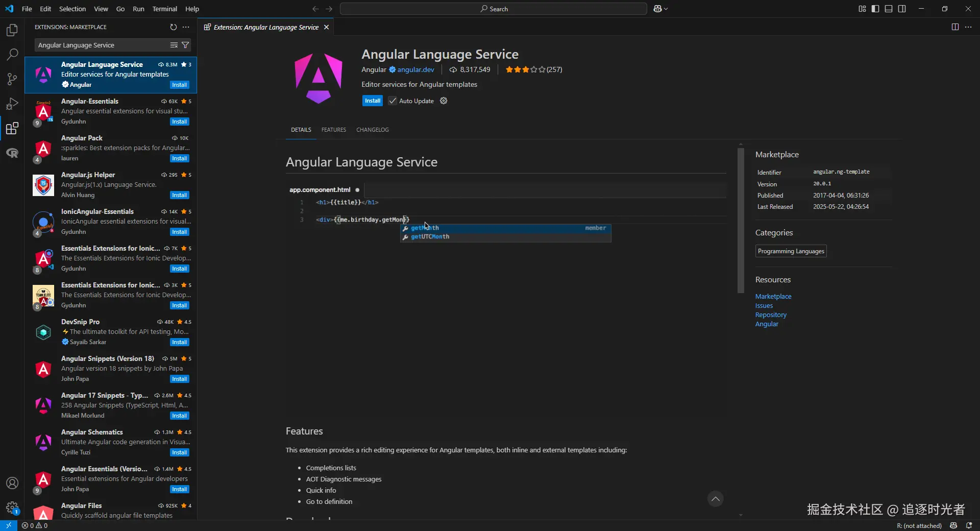Switch to the Changelog tab

point(373,130)
